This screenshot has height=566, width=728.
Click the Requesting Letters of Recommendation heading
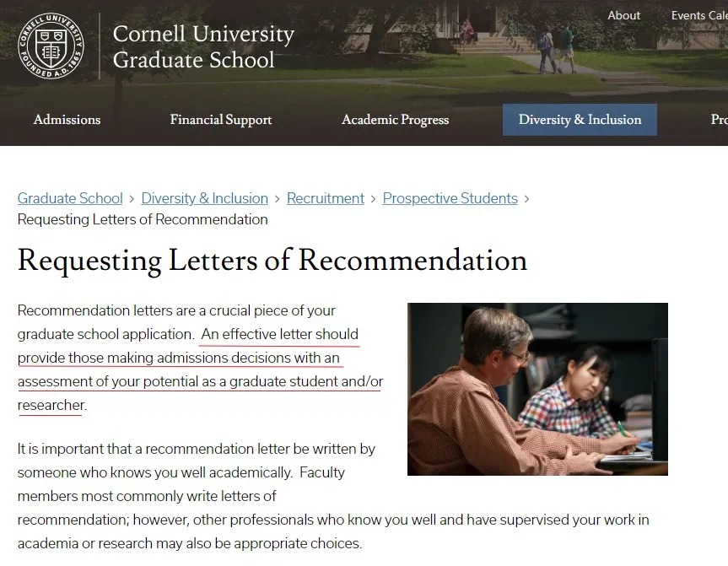(x=272, y=261)
